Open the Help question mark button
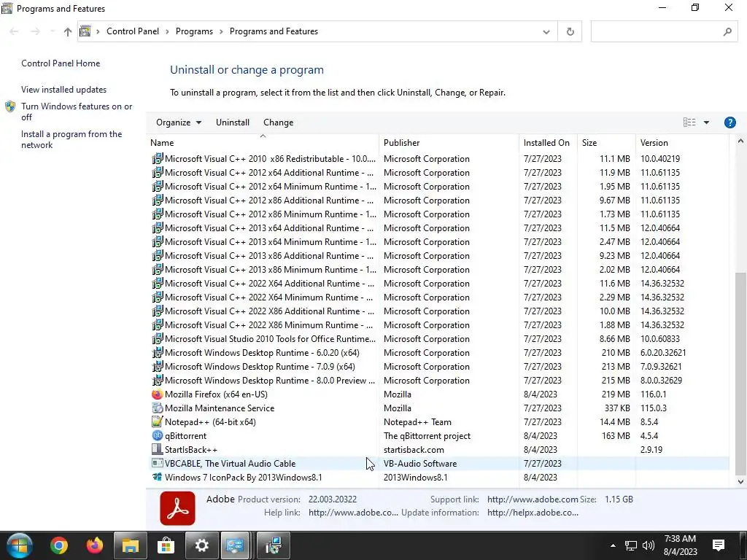 click(x=729, y=122)
